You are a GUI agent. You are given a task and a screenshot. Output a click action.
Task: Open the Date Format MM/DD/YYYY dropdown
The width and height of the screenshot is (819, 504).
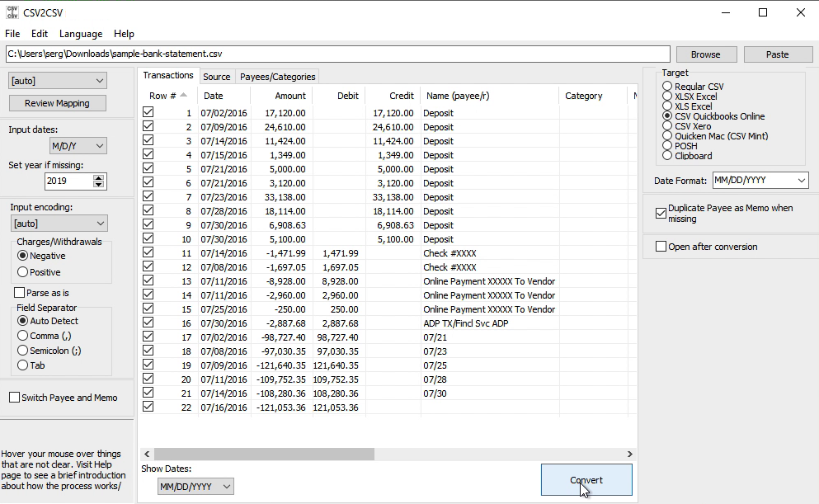pos(760,180)
